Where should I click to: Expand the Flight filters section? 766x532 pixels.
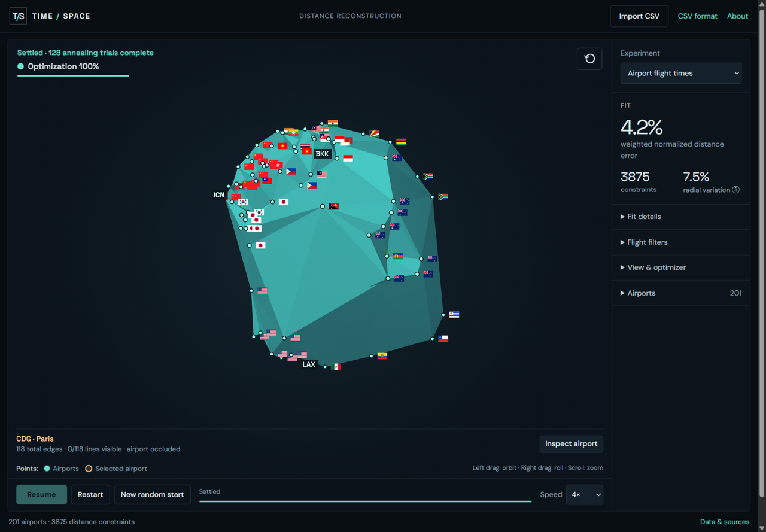coord(681,242)
